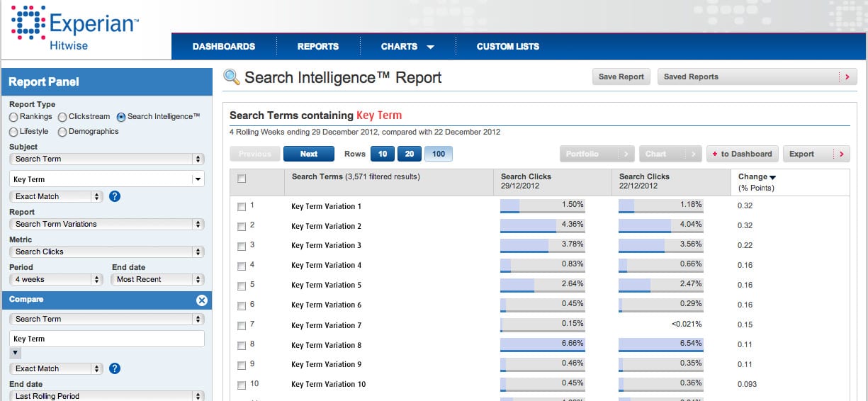Click the magnifying glass report icon
This screenshot has height=401, width=868.
pyautogui.click(x=232, y=77)
